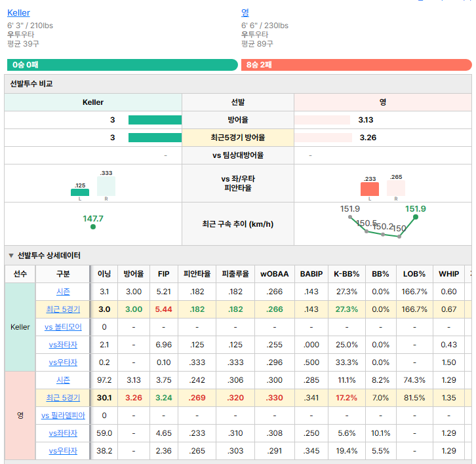Viewport: 476px width, 464px height.
Task: Click the 최근5경기 방어율 highlighted label
Action: [238, 138]
